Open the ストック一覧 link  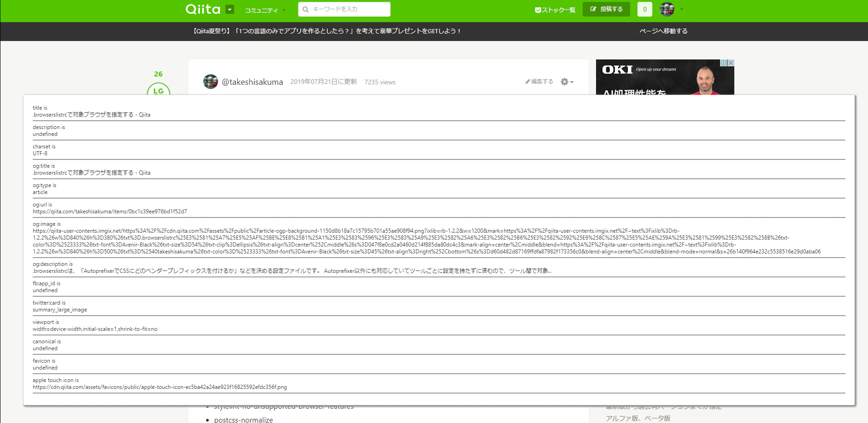click(x=555, y=10)
